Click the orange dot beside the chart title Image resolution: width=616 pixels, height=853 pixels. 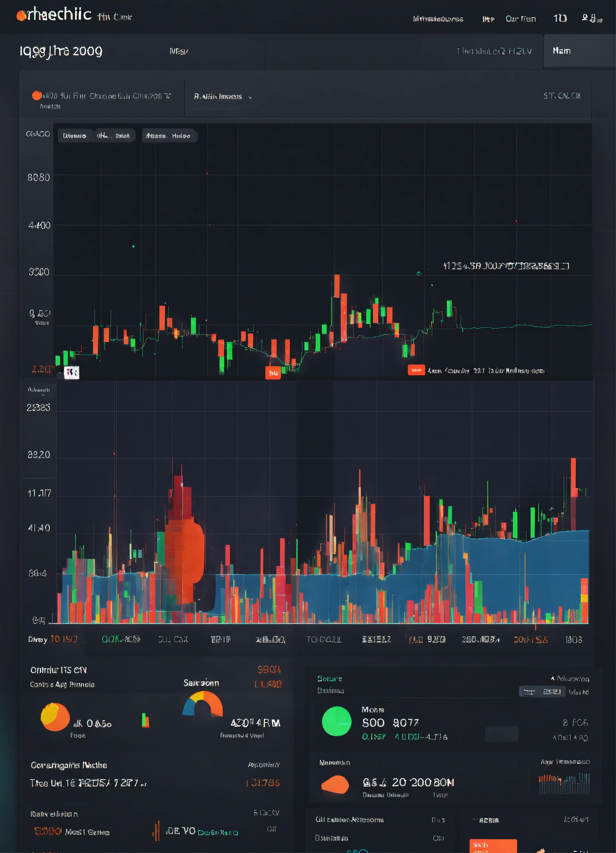pos(37,96)
